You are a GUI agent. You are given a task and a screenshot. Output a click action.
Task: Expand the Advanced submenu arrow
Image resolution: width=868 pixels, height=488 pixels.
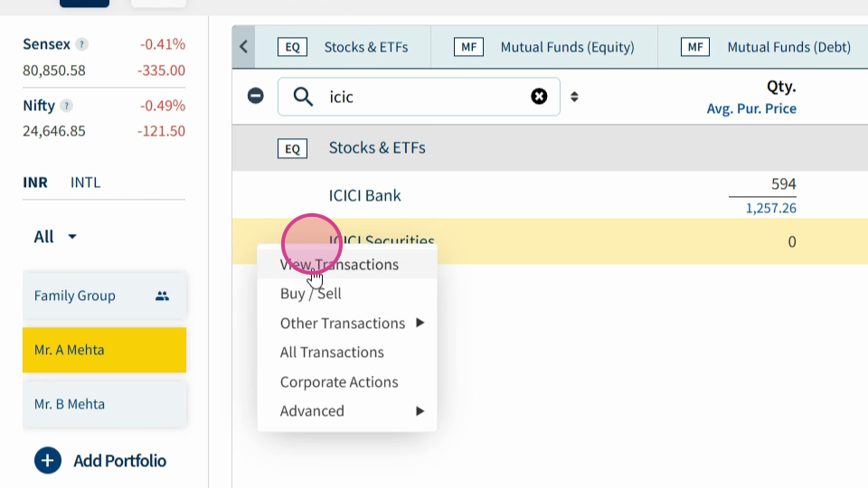click(x=420, y=411)
